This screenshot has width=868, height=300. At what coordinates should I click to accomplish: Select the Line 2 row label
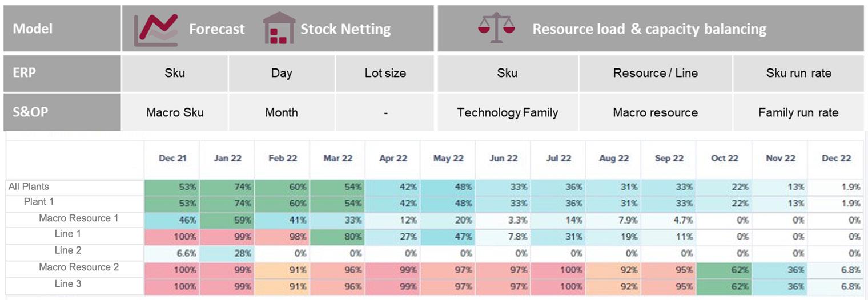coord(68,250)
